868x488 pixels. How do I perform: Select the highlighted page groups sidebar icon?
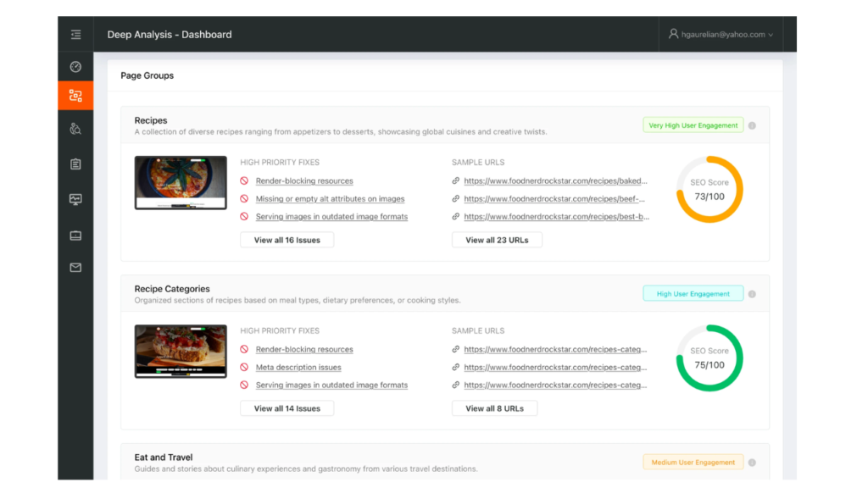(x=75, y=96)
